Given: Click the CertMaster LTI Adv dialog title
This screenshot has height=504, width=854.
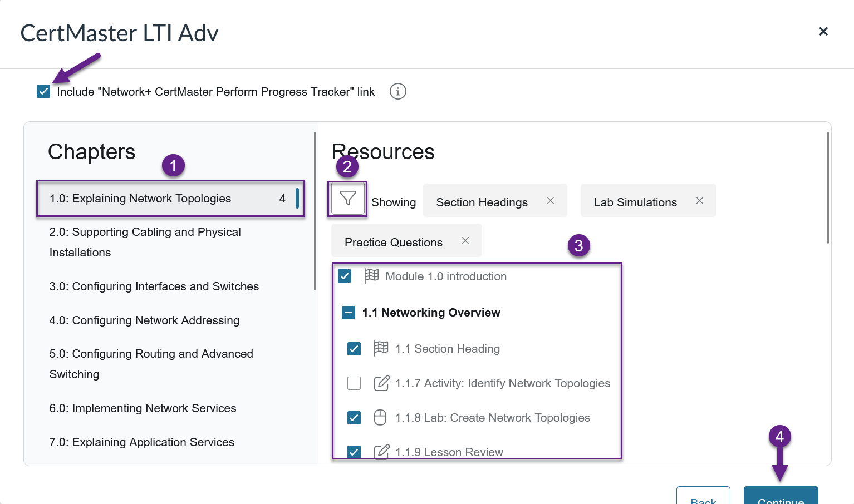Looking at the screenshot, I should (x=120, y=33).
